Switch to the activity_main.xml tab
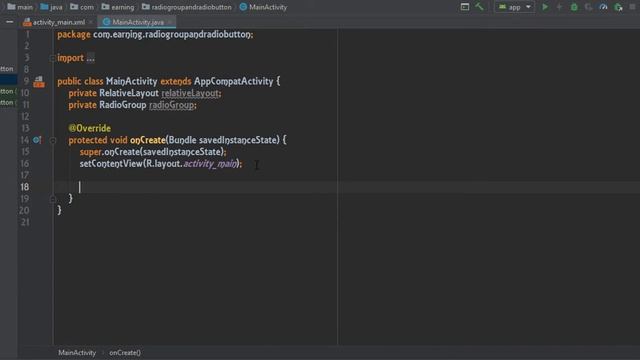This screenshot has width=640, height=360. 59,22
